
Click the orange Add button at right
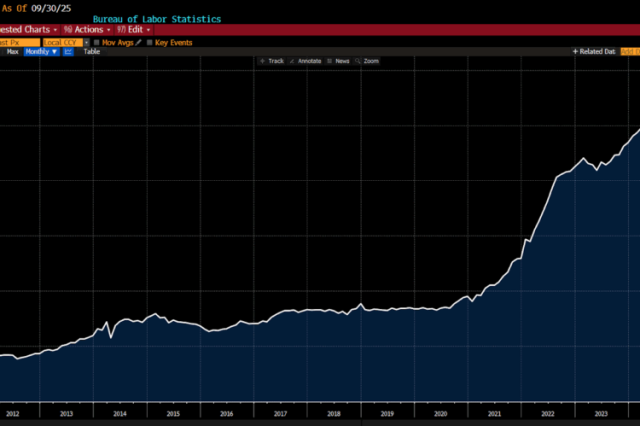(630, 51)
